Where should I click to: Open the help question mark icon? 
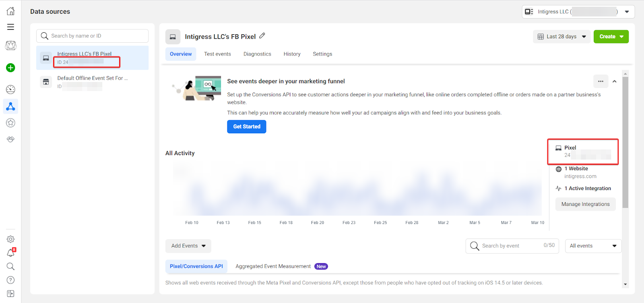click(11, 280)
